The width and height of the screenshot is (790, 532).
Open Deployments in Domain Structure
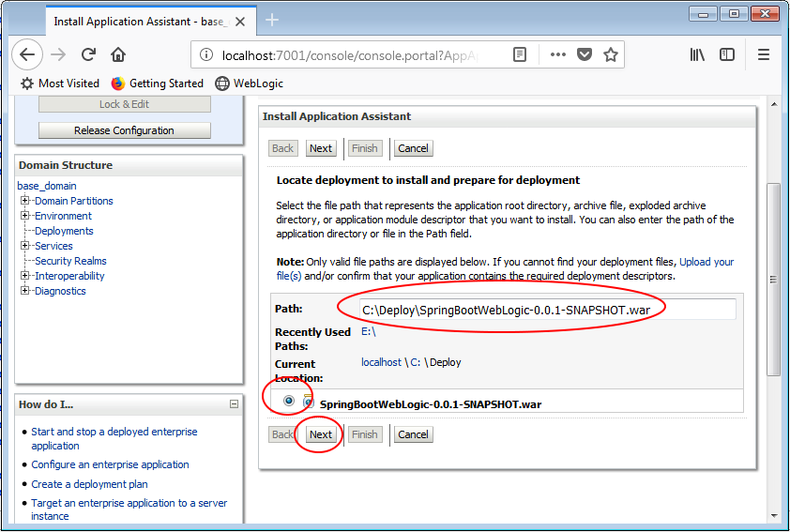click(64, 231)
